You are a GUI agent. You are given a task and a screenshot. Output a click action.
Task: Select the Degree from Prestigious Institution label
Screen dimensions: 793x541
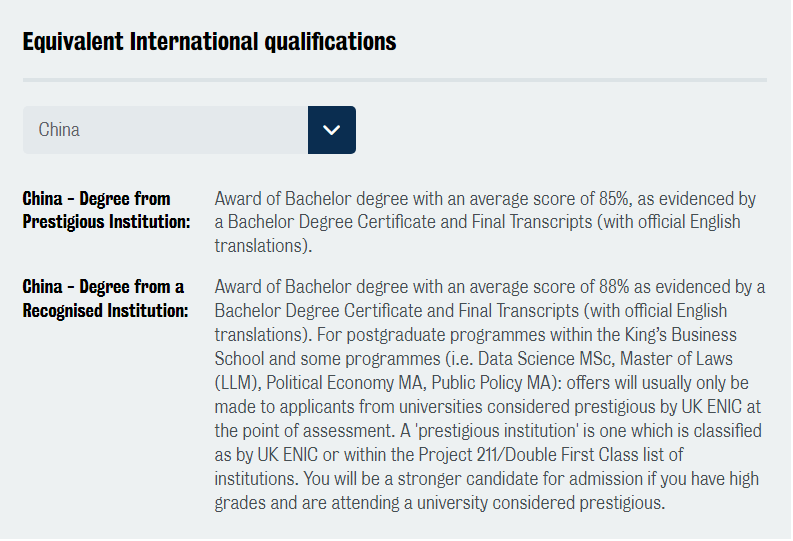[x=106, y=210]
